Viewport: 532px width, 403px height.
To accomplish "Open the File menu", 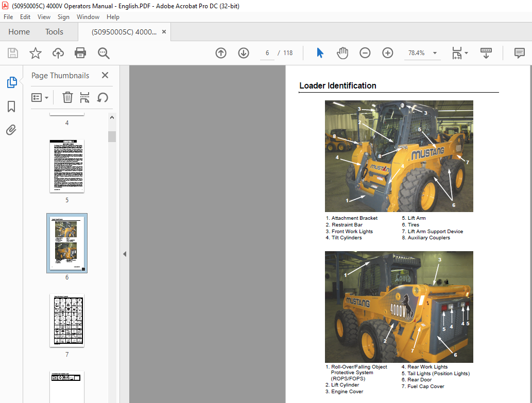I will coord(8,17).
